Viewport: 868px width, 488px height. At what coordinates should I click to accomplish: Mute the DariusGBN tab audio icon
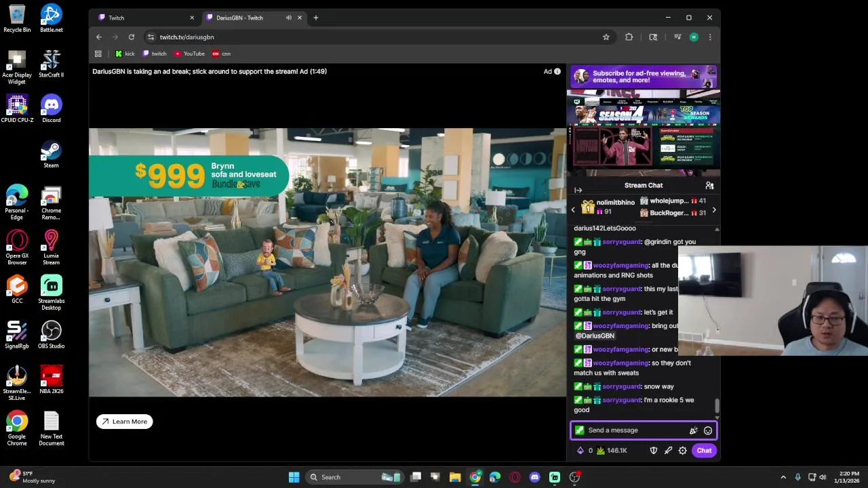pos(289,18)
